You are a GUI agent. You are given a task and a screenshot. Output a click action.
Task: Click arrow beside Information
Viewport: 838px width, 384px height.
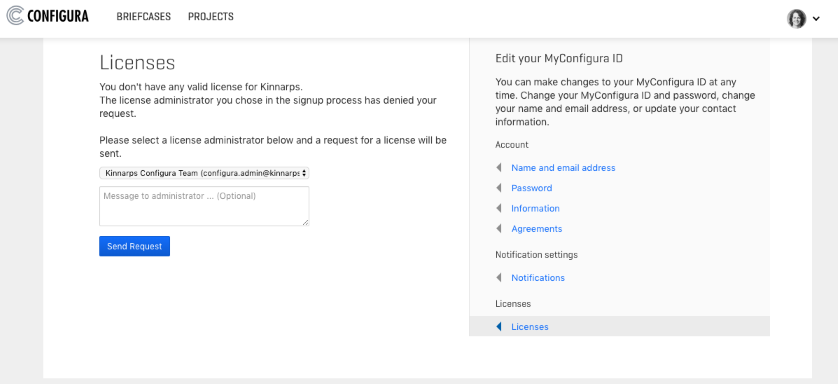click(499, 208)
